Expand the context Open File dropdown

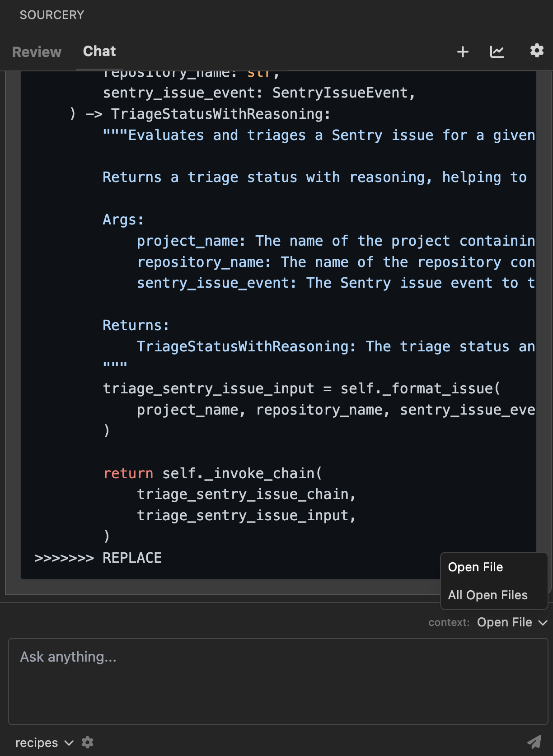[504, 622]
